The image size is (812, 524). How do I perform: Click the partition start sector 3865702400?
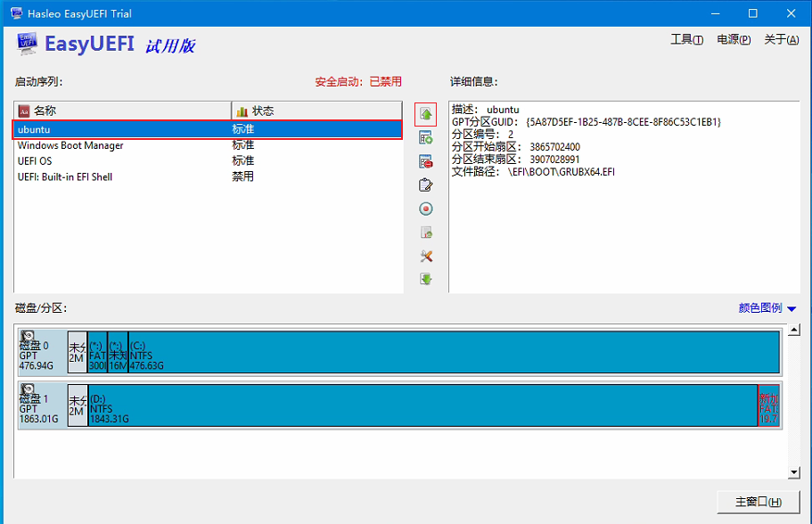pyautogui.click(x=554, y=147)
